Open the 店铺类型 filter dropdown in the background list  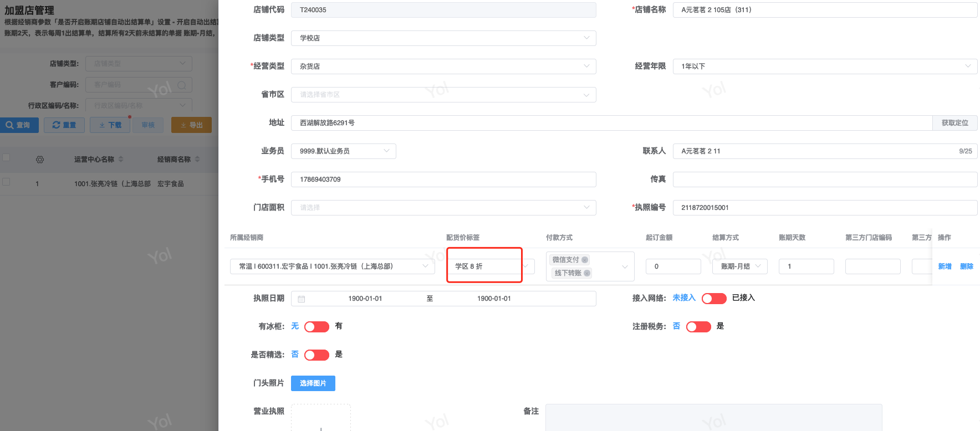(139, 64)
